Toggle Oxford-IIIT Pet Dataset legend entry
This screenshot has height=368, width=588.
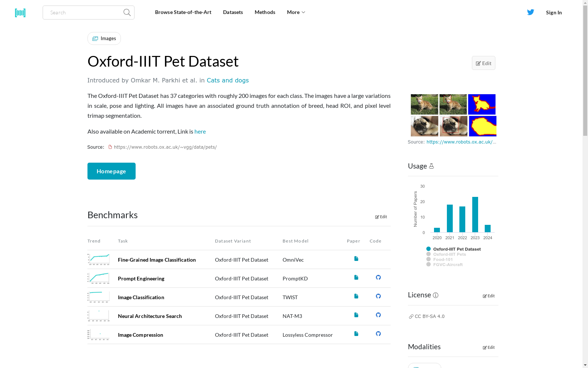point(453,249)
